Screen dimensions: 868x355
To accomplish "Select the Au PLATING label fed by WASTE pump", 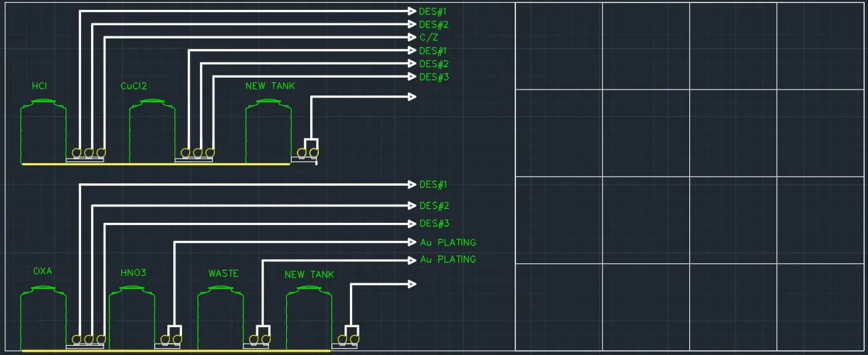I will pos(448,259).
